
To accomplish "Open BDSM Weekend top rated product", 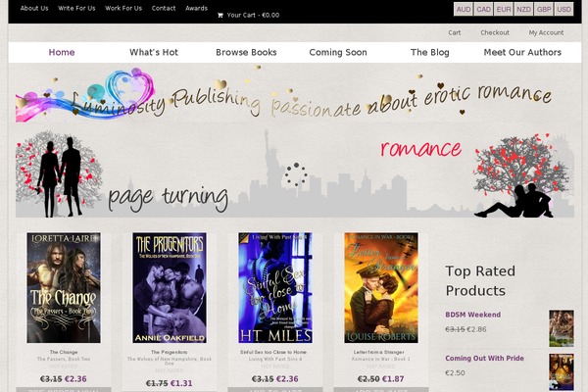I will point(473,315).
